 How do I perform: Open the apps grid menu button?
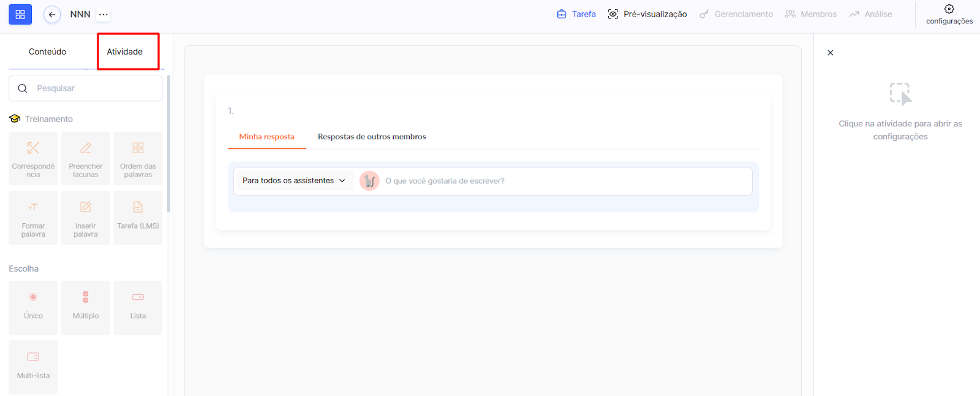coord(20,14)
